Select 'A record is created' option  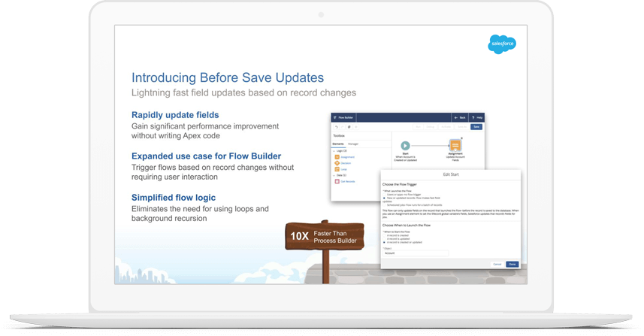coord(384,235)
